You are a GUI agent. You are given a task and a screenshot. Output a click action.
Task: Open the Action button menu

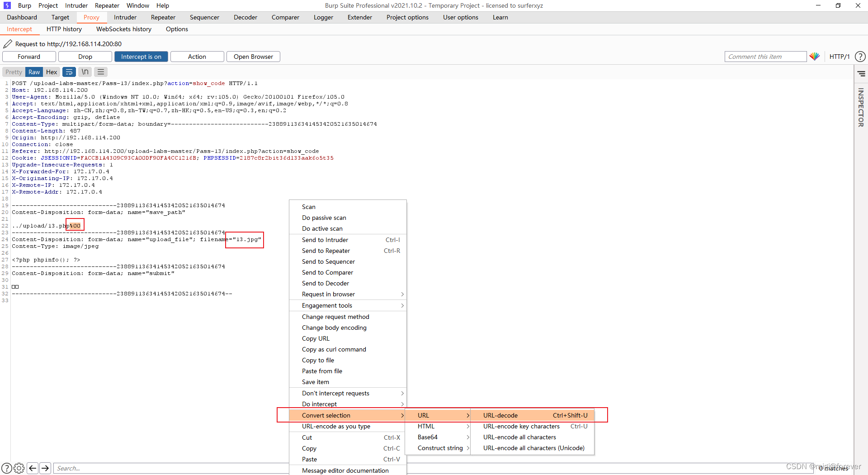point(197,57)
